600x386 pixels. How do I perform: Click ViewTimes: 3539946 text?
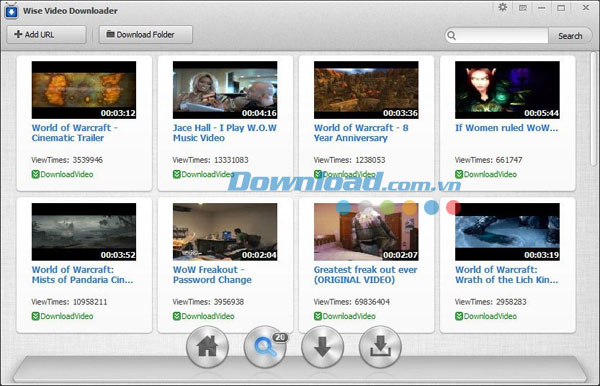[67, 160]
